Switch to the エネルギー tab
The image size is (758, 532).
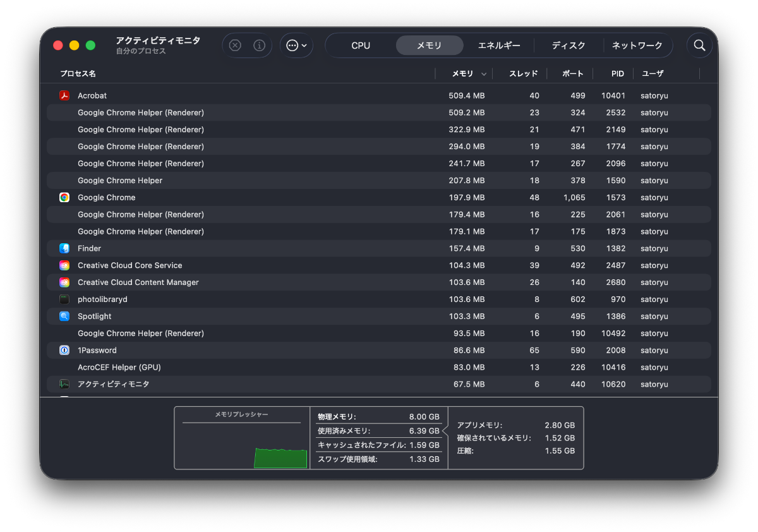click(x=499, y=45)
